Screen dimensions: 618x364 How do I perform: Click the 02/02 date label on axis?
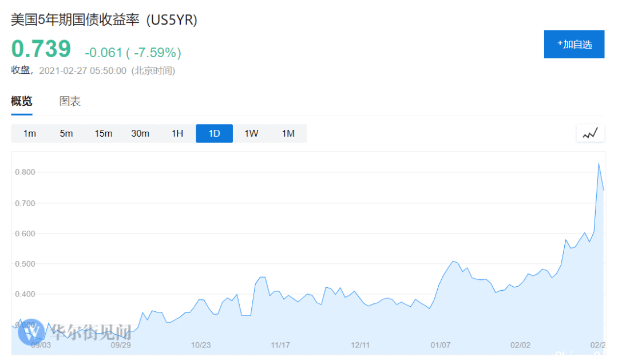(520, 345)
